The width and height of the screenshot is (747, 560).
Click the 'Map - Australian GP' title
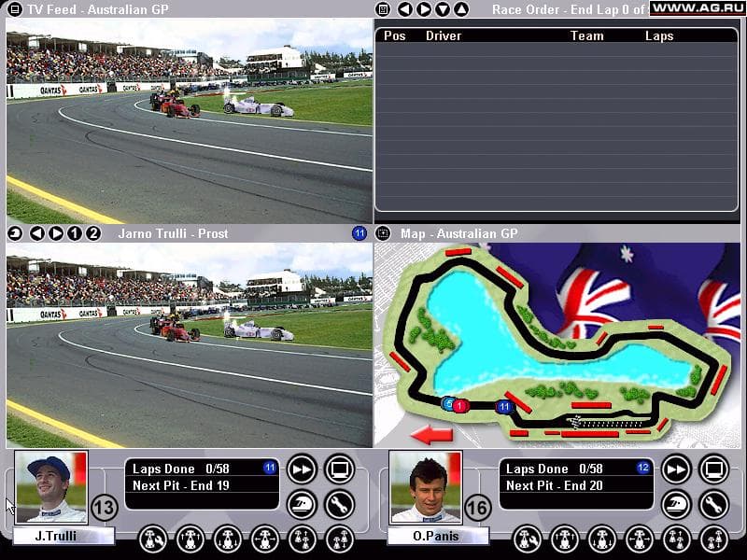click(x=458, y=233)
